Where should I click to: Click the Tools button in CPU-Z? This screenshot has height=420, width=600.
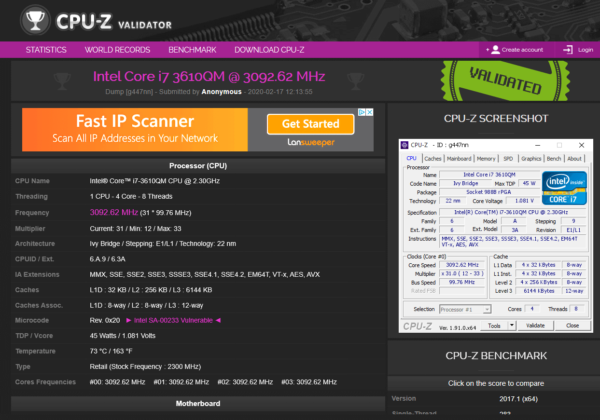494,326
